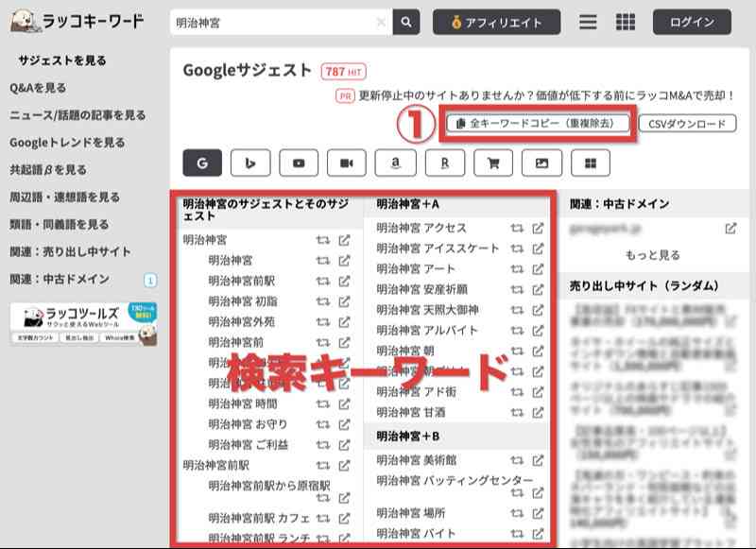This screenshot has height=549, width=756.
Task: Click keyword text 明治神宮 アイススケート
Action: [438, 249]
